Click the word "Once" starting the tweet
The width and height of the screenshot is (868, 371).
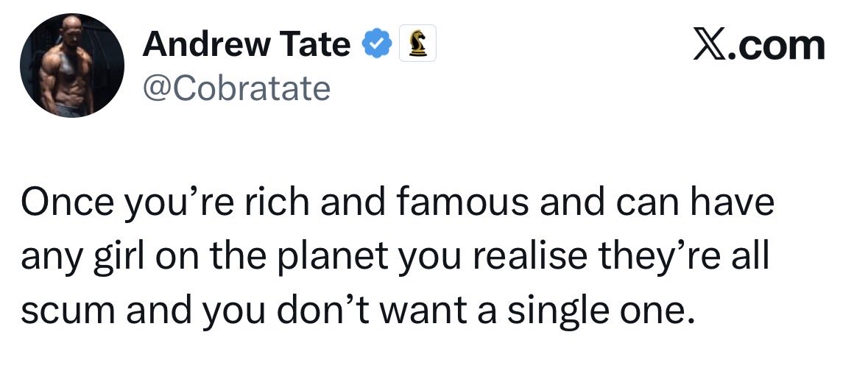point(60,204)
